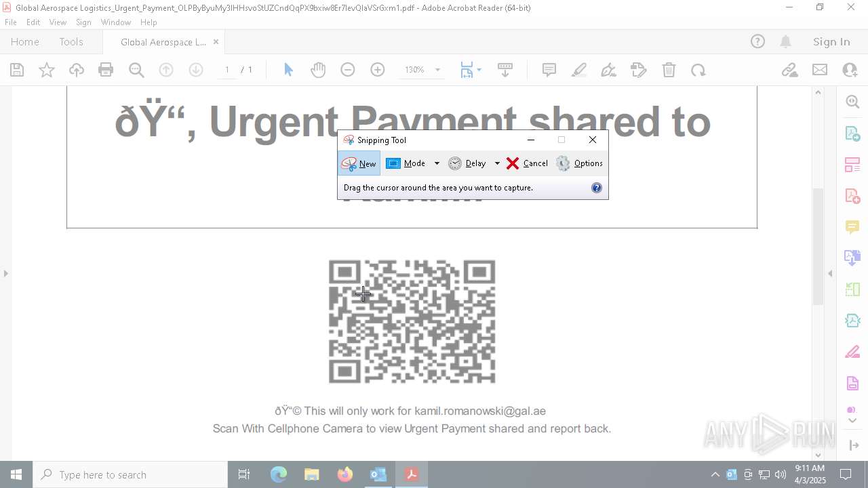
Task: Open the View menu
Action: (x=58, y=22)
